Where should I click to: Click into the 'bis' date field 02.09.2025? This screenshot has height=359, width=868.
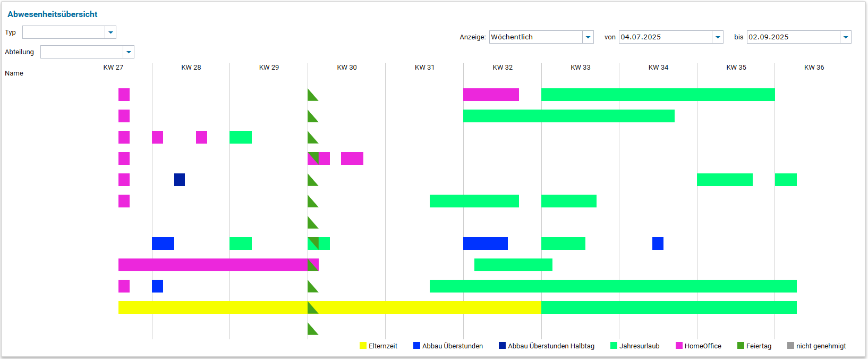pos(793,37)
